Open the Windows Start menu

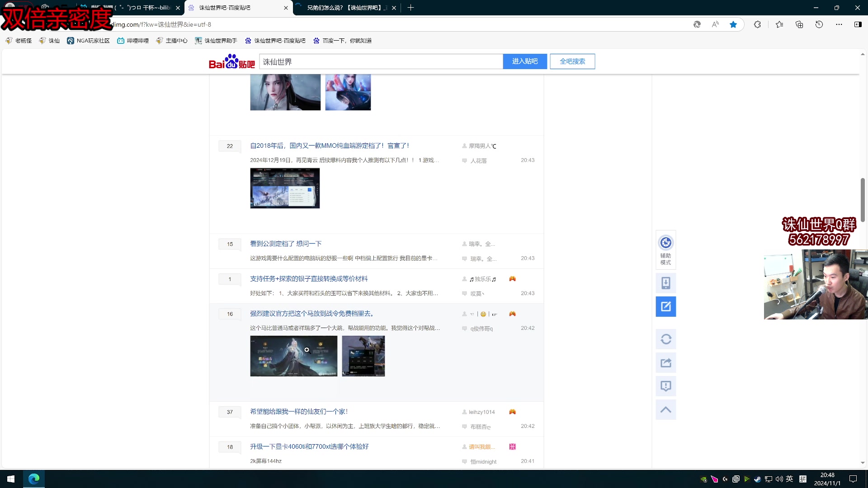coord(11,479)
